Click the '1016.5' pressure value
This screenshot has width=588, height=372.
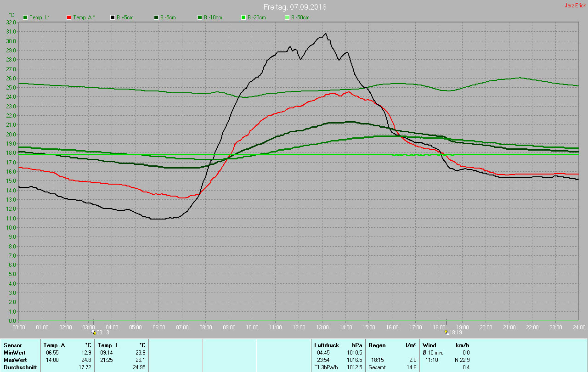(x=354, y=360)
